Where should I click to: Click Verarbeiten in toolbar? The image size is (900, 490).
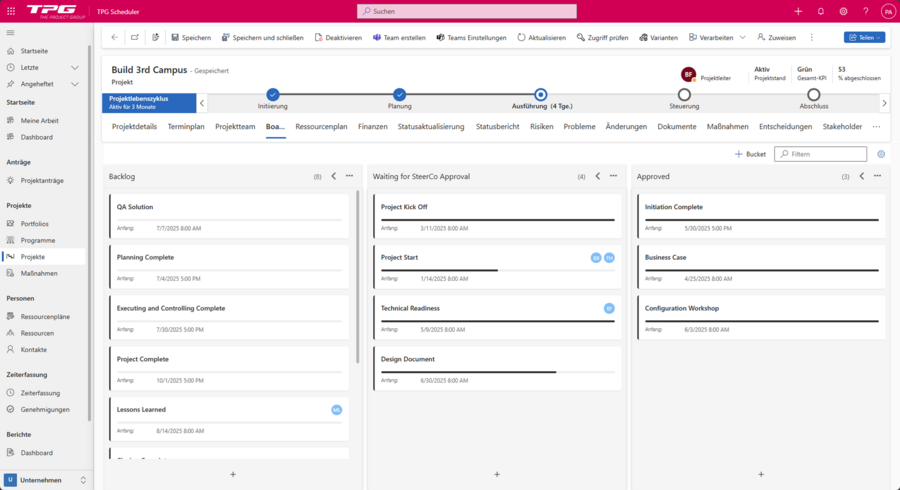pos(711,37)
